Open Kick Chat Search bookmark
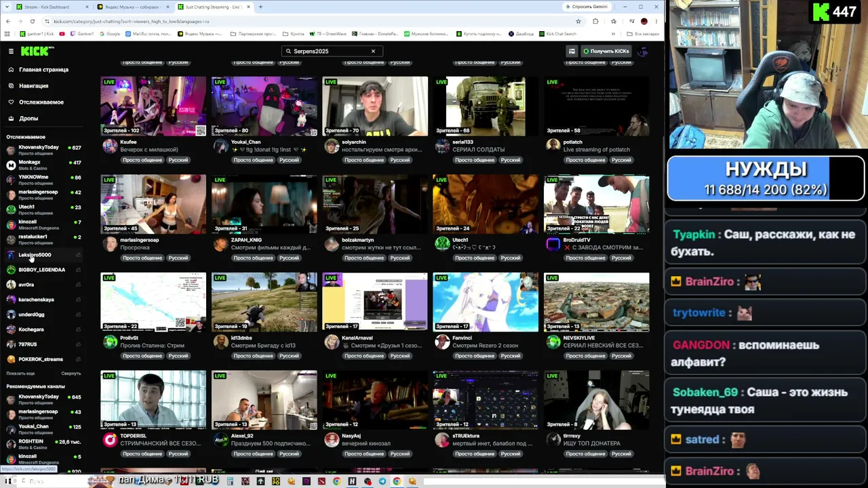The height and width of the screenshot is (488, 868). [x=557, y=34]
